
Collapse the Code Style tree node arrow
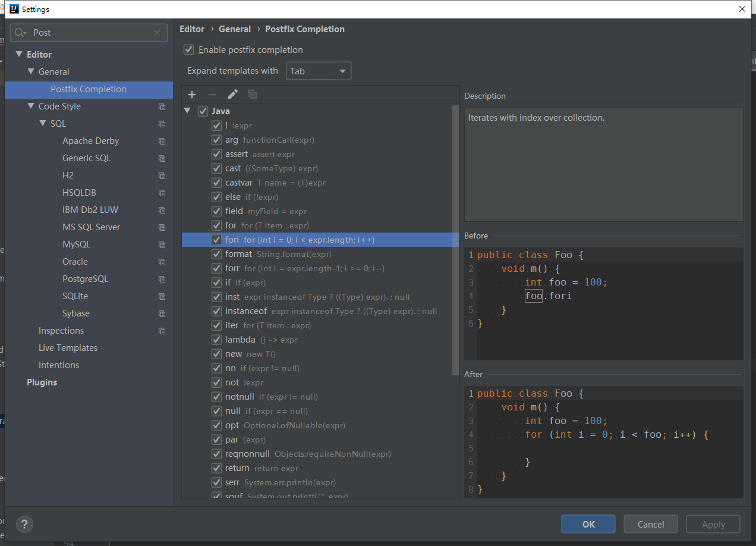[31, 106]
